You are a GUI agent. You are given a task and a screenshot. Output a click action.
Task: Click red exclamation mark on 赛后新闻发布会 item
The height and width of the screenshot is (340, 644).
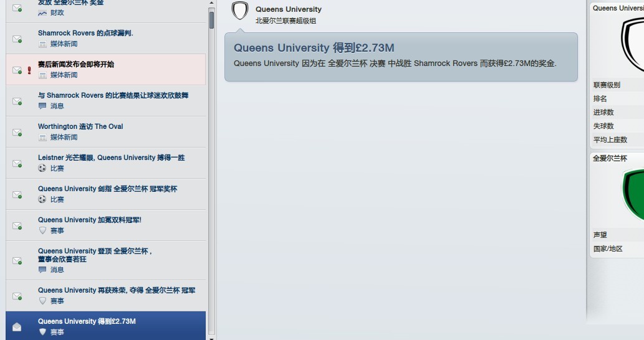tap(29, 70)
